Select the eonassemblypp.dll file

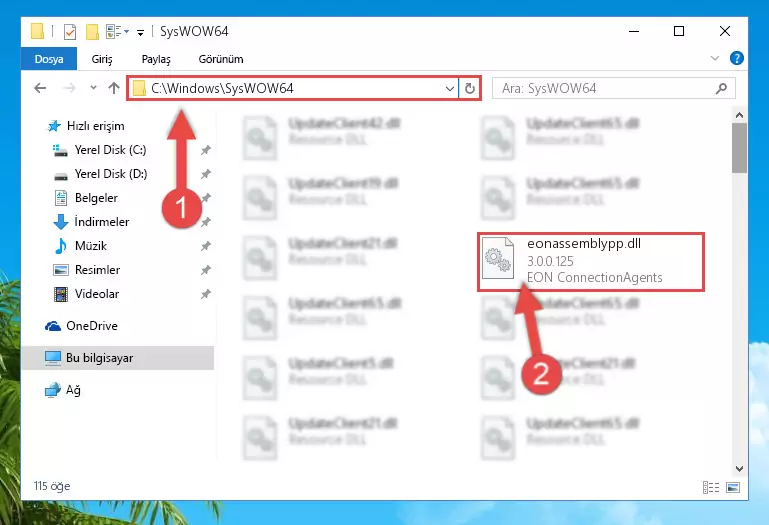click(590, 262)
